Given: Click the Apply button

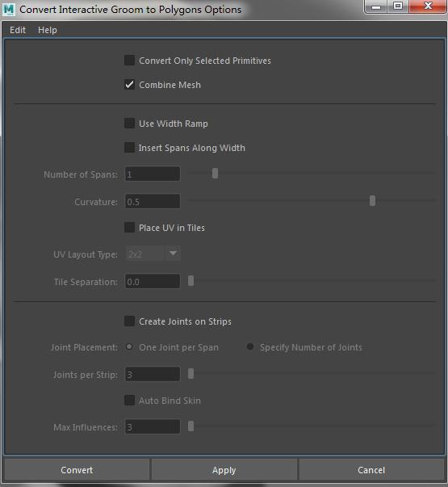Looking at the screenshot, I should point(224,470).
